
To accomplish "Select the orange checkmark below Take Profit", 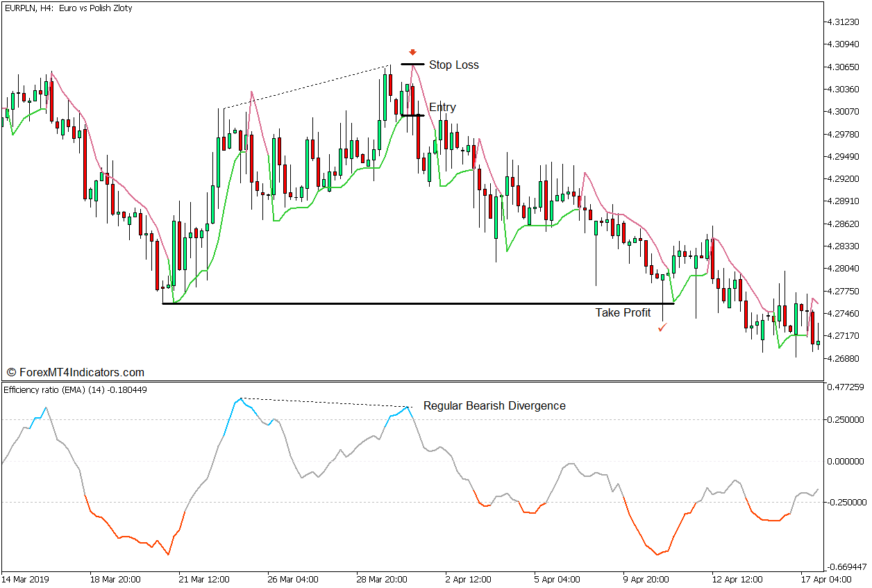I will pos(662,328).
